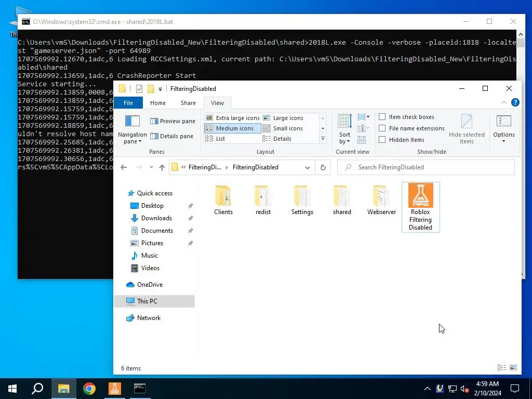Viewport: 532px width, 399px height.
Task: Select Small icons layout
Action: (x=283, y=128)
